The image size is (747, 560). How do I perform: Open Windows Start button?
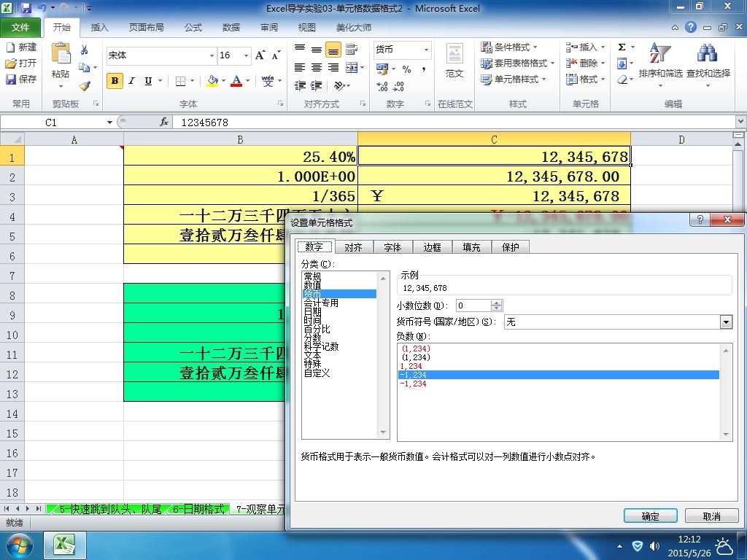click(18, 545)
